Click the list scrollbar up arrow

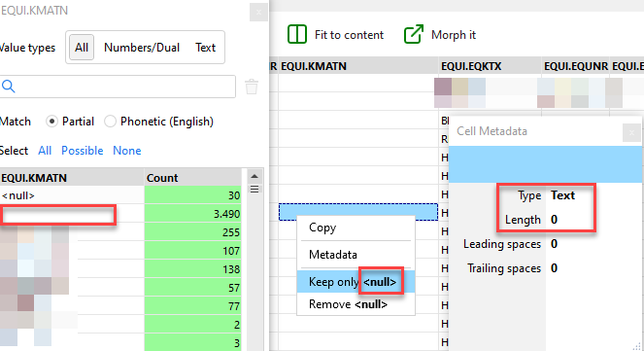[254, 176]
